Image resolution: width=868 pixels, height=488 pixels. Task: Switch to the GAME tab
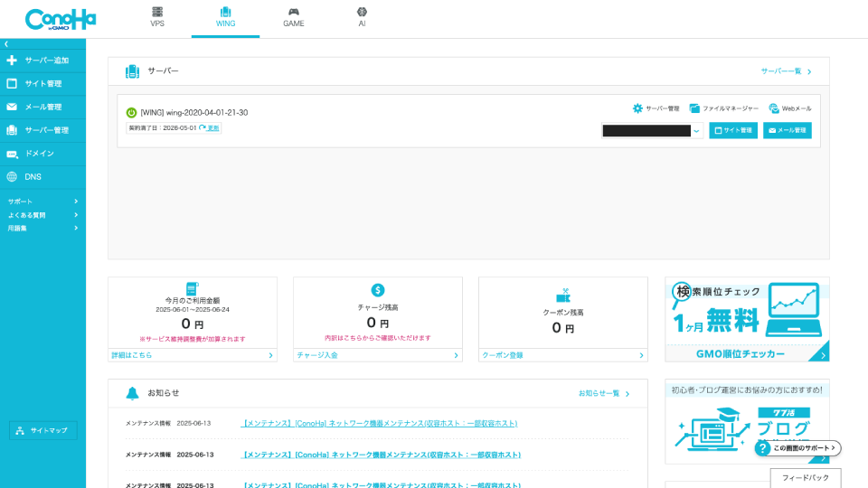(293, 18)
